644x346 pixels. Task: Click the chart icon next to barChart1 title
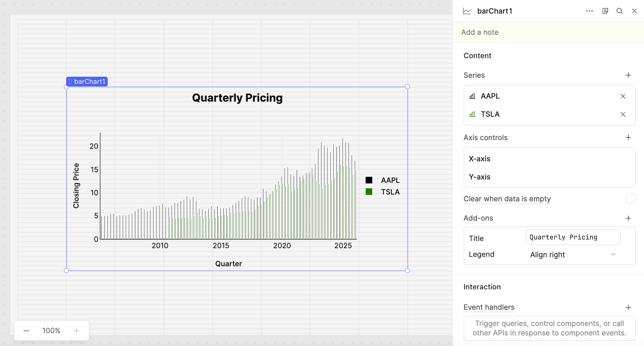[x=467, y=11]
